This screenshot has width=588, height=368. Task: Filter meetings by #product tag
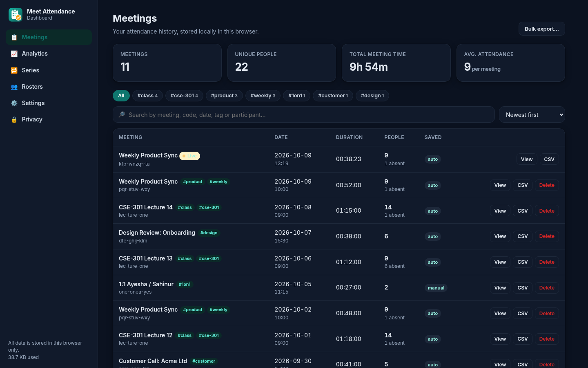tap(224, 96)
